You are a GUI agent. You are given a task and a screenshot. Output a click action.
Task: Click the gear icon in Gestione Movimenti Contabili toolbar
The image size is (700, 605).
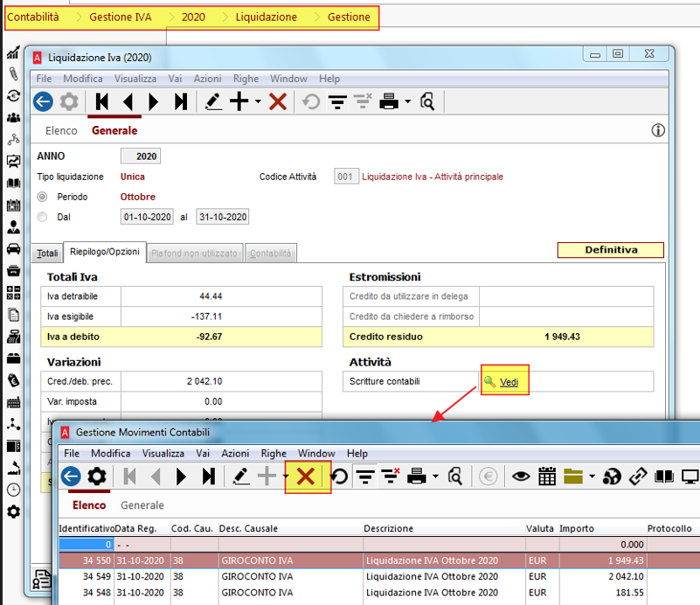(97, 476)
